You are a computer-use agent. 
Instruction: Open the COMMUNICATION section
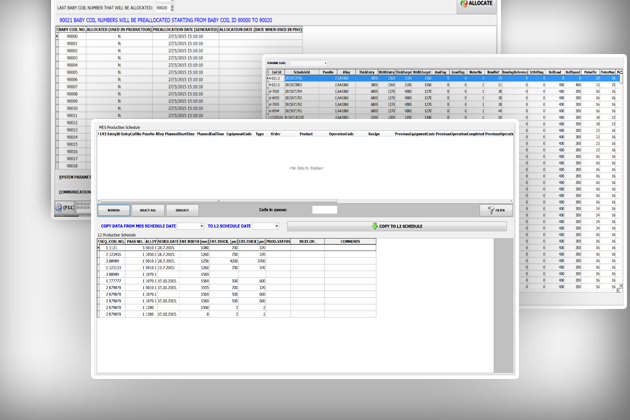[75, 192]
